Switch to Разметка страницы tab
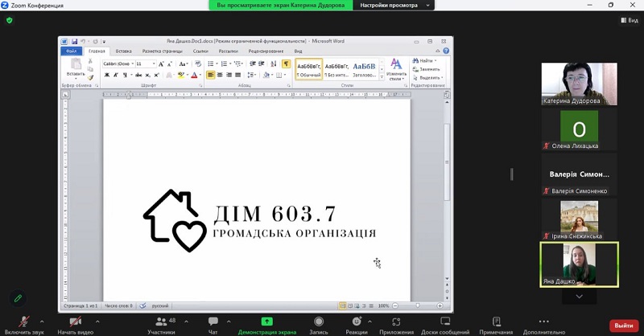Viewport: 644px width, 336px height. click(163, 51)
